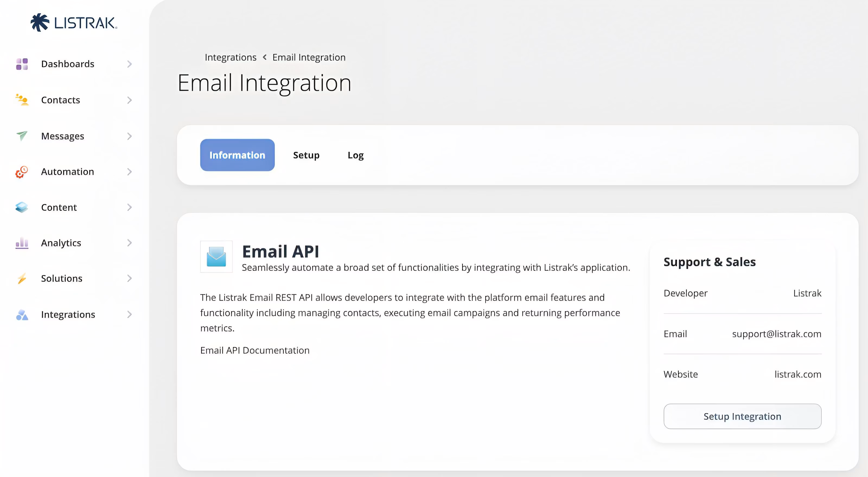Open the Integrations sidebar item
Screen dimensions: 868x477
point(74,314)
